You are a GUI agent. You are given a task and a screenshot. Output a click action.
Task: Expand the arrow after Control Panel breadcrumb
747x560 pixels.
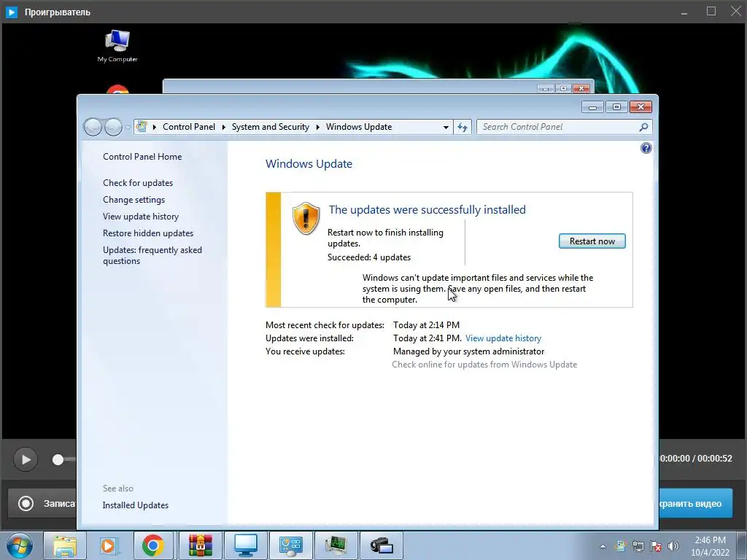tap(223, 127)
